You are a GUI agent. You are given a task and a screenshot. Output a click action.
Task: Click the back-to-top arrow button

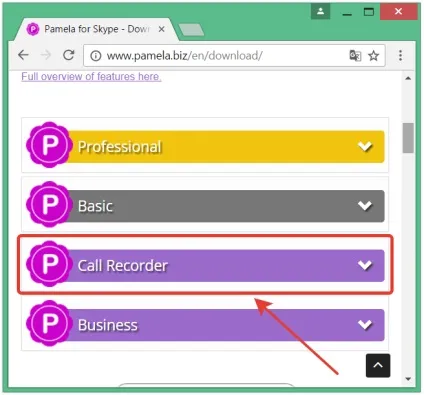(378, 365)
